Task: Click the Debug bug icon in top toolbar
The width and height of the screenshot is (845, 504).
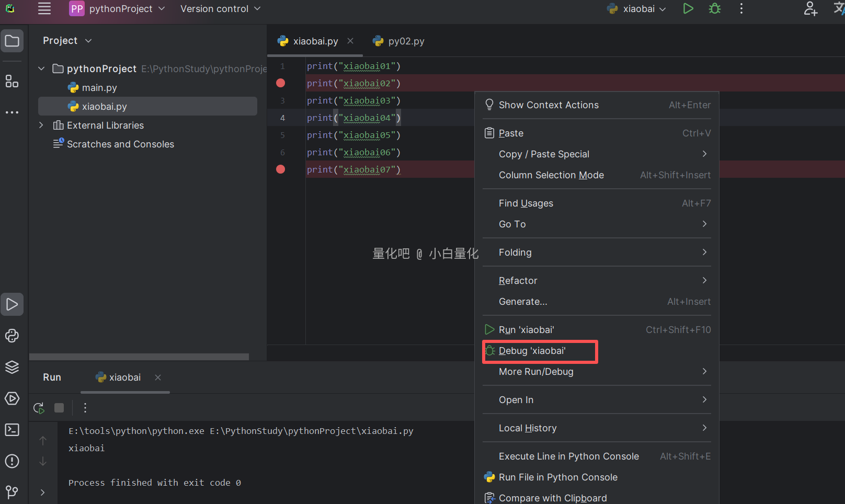Action: 715,9
